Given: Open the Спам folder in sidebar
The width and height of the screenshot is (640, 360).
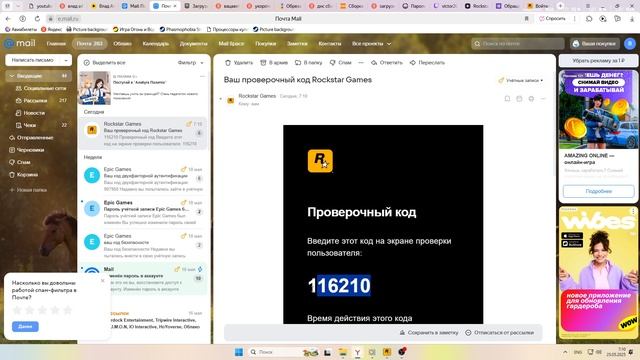Looking at the screenshot, I should (23, 162).
